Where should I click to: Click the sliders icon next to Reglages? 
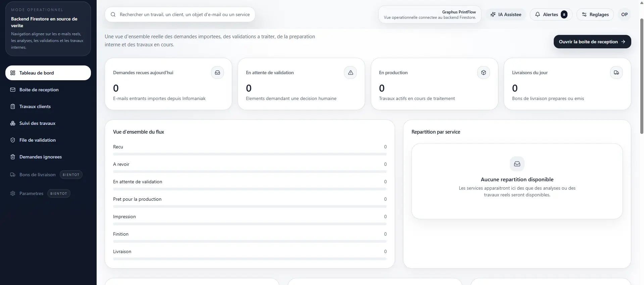584,14
